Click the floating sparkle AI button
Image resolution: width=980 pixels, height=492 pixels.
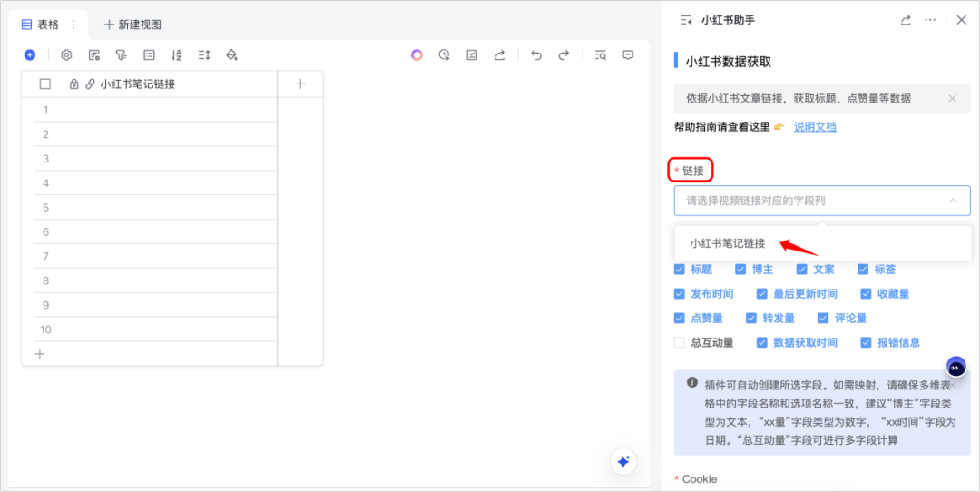(x=622, y=461)
